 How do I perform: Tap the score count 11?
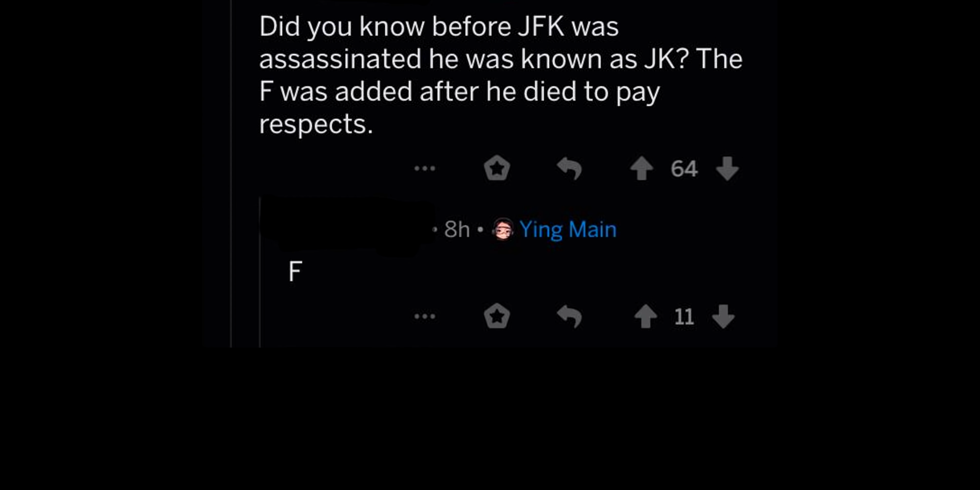(x=684, y=316)
